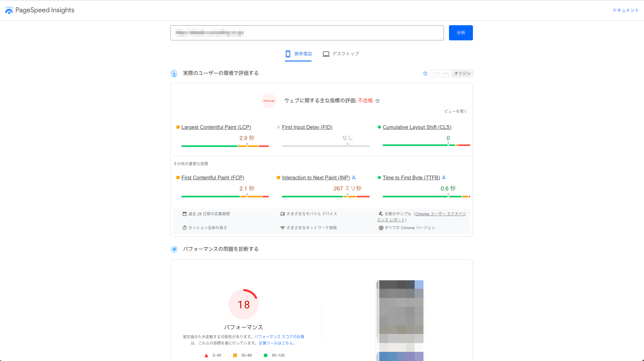644x361 pixels.
Task: Click the URL input field
Action: click(307, 33)
